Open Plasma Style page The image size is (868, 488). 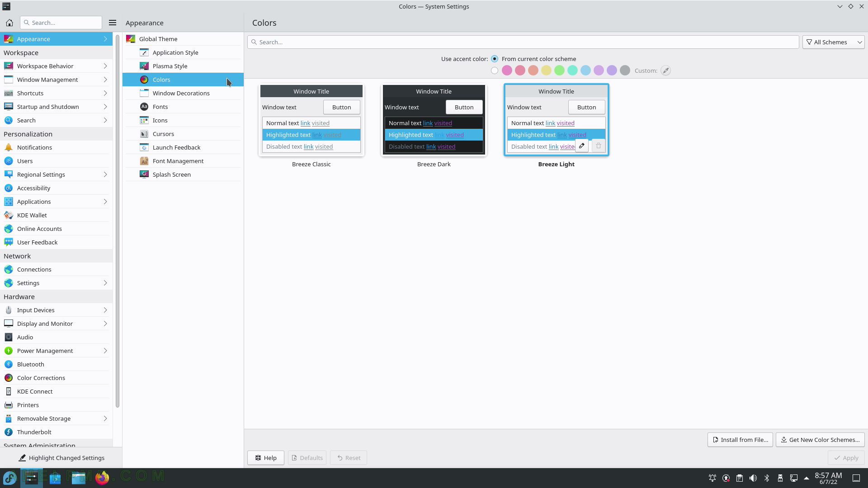[183, 66]
